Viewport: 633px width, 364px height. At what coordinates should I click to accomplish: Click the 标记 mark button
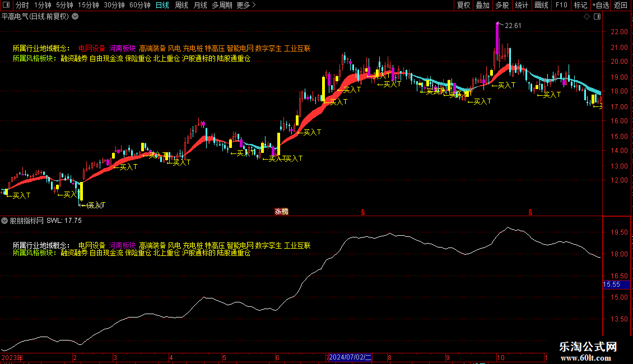[x=580, y=5]
